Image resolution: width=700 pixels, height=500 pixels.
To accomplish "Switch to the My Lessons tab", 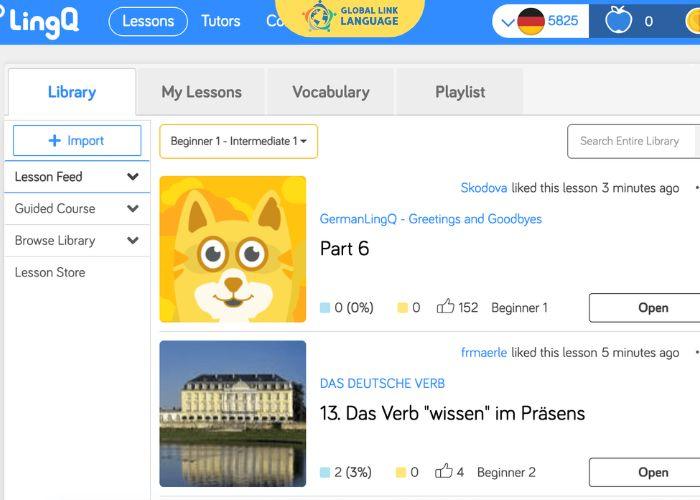I will [201, 92].
